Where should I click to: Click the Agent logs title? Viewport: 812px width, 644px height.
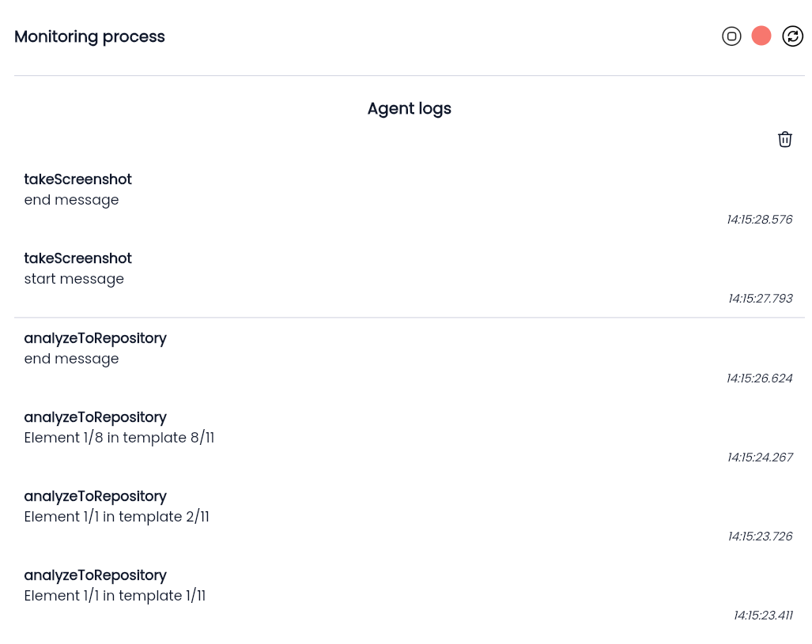409,109
